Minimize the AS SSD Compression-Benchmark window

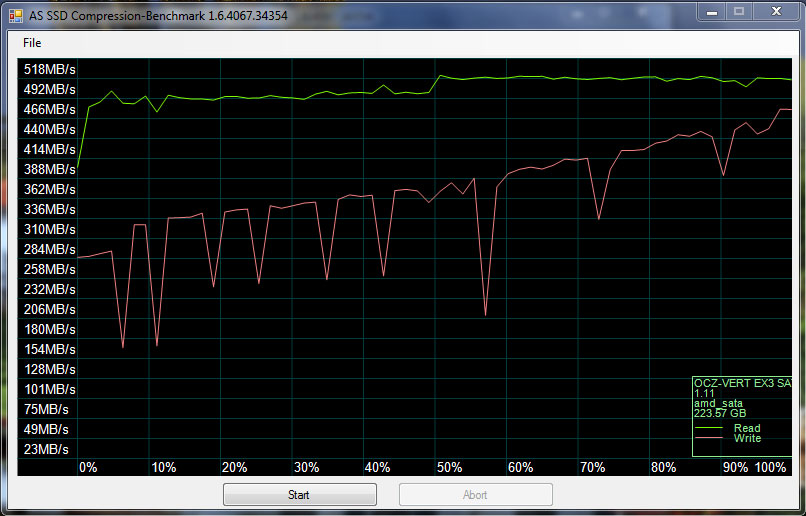click(x=712, y=12)
